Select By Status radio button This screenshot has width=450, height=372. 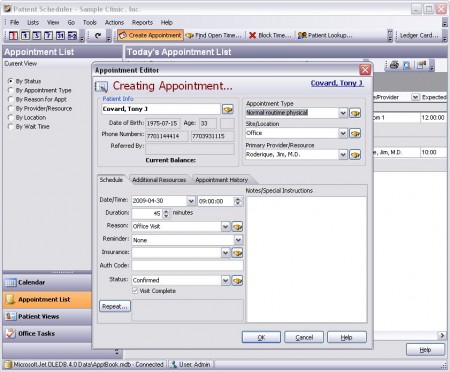point(11,81)
